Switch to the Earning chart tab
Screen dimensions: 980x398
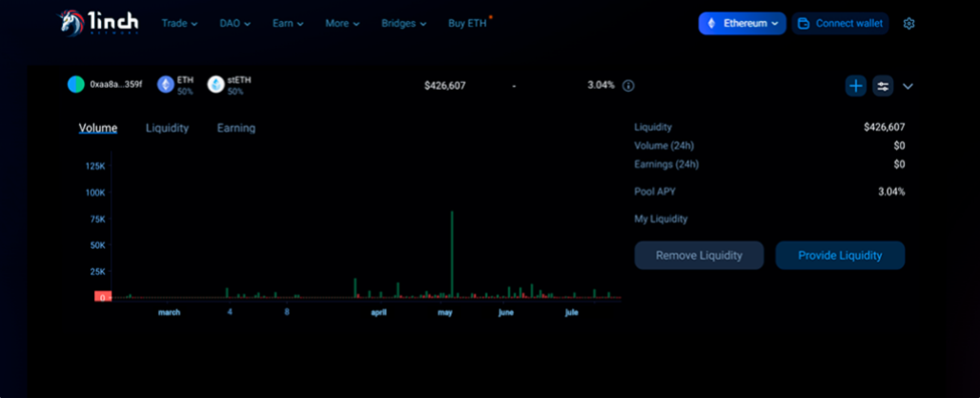pyautogui.click(x=235, y=128)
